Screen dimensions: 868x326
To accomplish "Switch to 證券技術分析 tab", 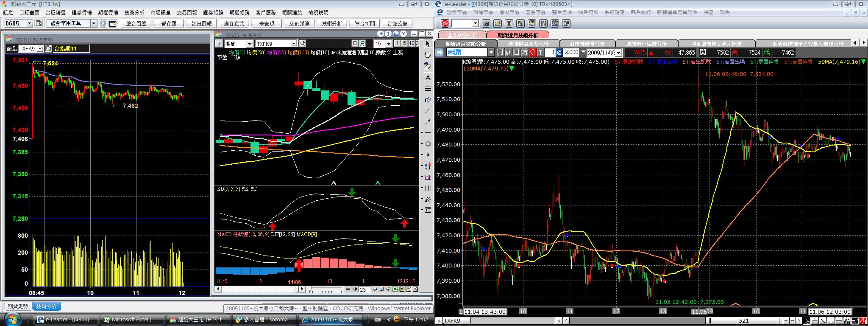I will coord(462,35).
